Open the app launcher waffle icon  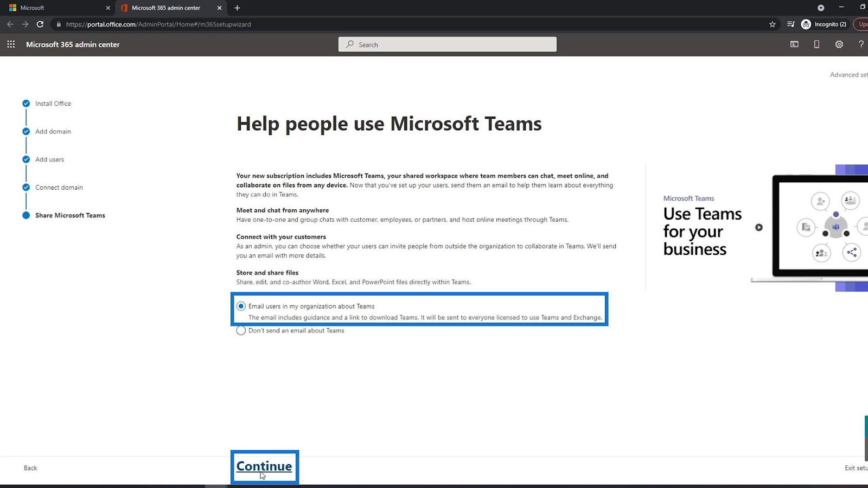click(11, 44)
